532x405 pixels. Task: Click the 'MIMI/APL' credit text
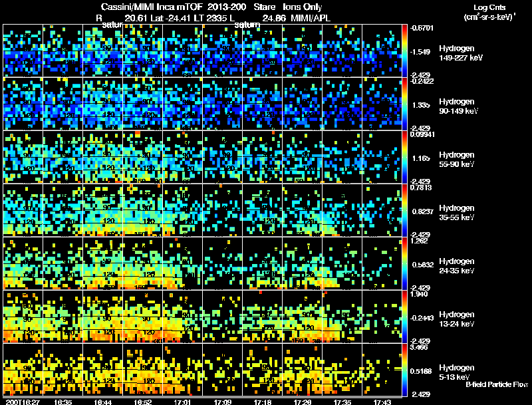point(311,18)
